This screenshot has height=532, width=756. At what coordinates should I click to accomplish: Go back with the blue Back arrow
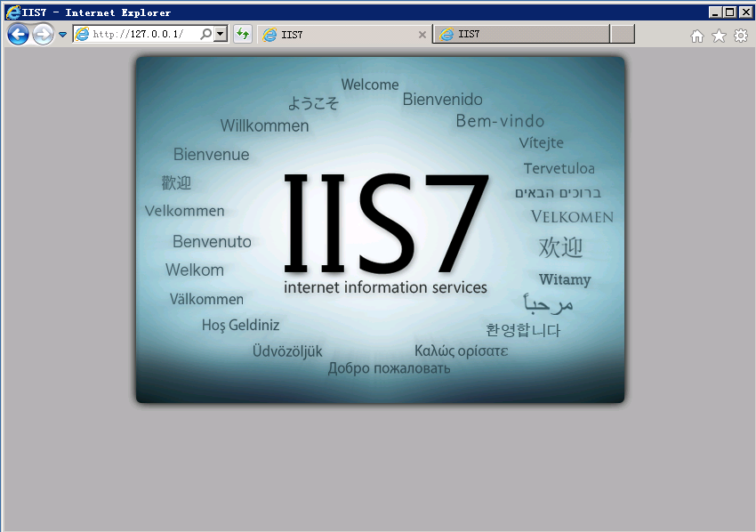click(x=19, y=34)
